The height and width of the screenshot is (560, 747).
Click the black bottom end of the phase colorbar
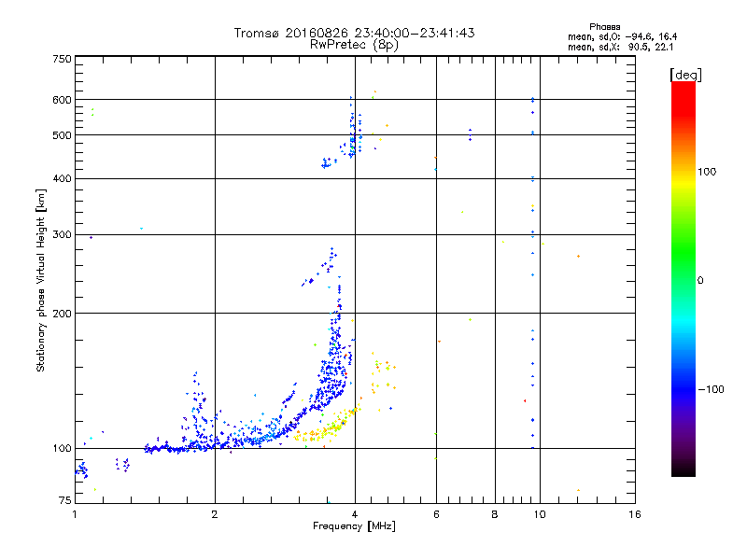(684, 471)
